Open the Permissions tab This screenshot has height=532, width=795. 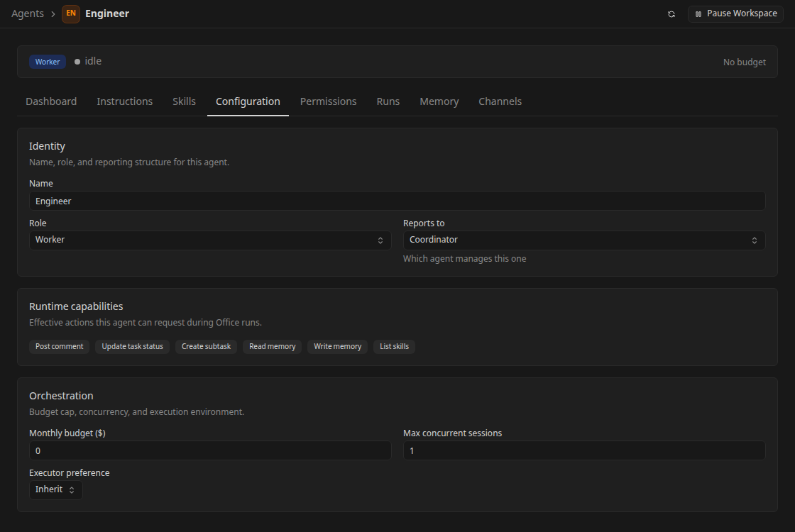[x=328, y=101]
